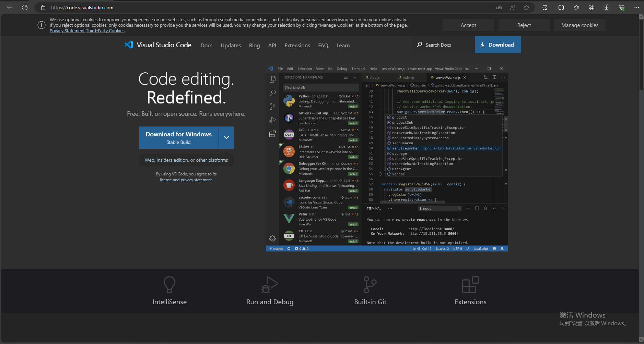Click the translate page icon in the address bar
Image resolution: width=644 pixels, height=344 pixels.
(x=499, y=7)
